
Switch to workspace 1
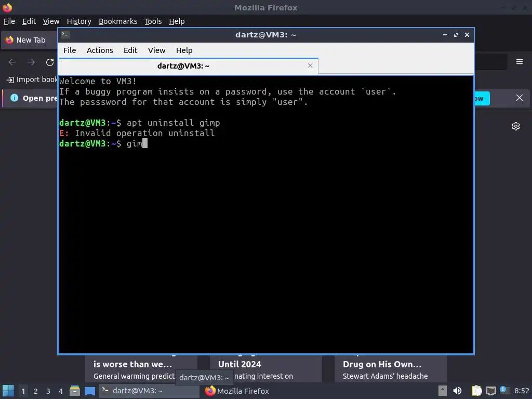click(x=23, y=391)
